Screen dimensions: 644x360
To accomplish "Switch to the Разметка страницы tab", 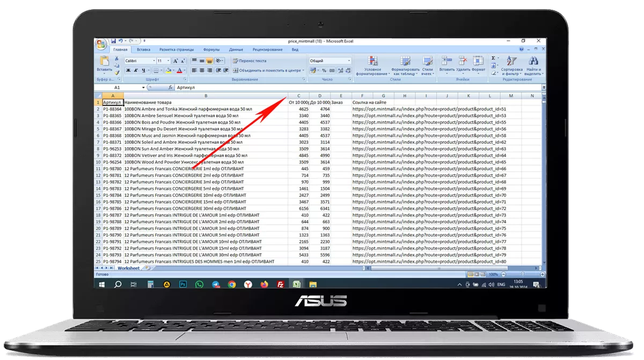I will coord(177,49).
